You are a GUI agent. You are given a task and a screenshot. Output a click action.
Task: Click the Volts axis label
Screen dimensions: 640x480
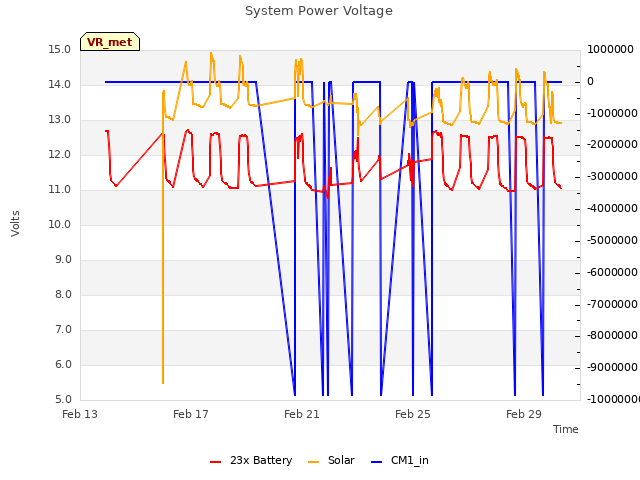click(x=15, y=224)
